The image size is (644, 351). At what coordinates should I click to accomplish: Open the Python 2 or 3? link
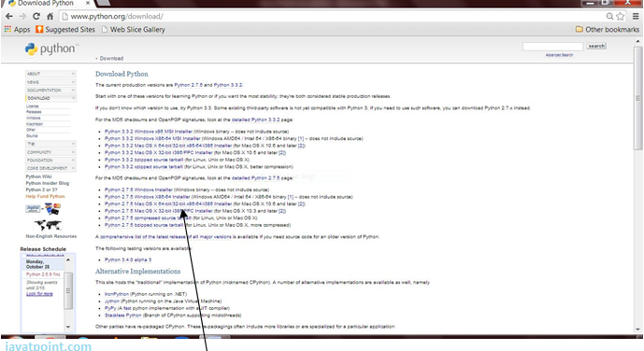click(x=41, y=190)
